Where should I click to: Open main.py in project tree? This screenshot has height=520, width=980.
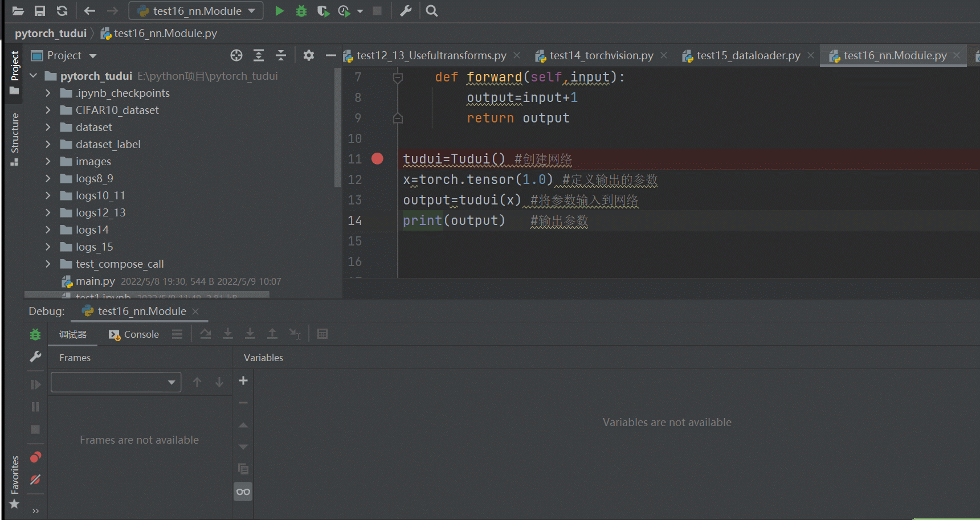[95, 281]
